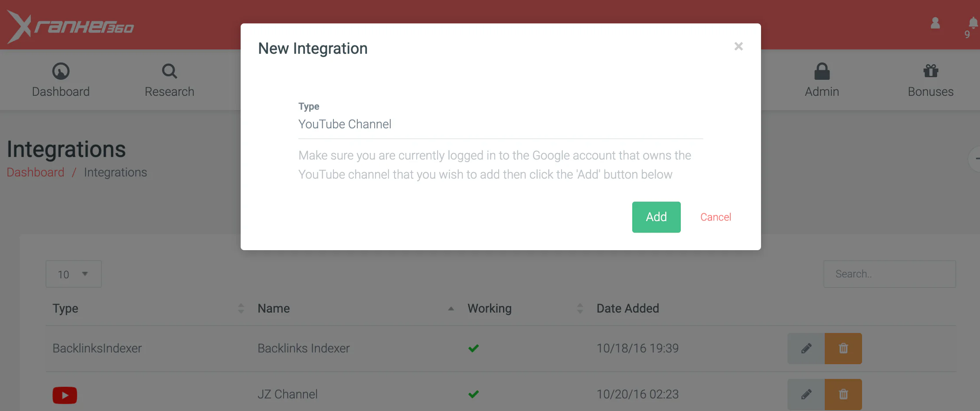The width and height of the screenshot is (980, 411).
Task: Open the Dashboard gauge icon
Action: click(61, 72)
